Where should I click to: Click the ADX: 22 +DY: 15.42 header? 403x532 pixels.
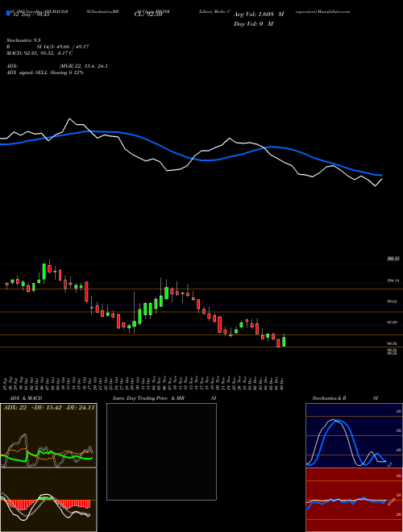click(49, 408)
